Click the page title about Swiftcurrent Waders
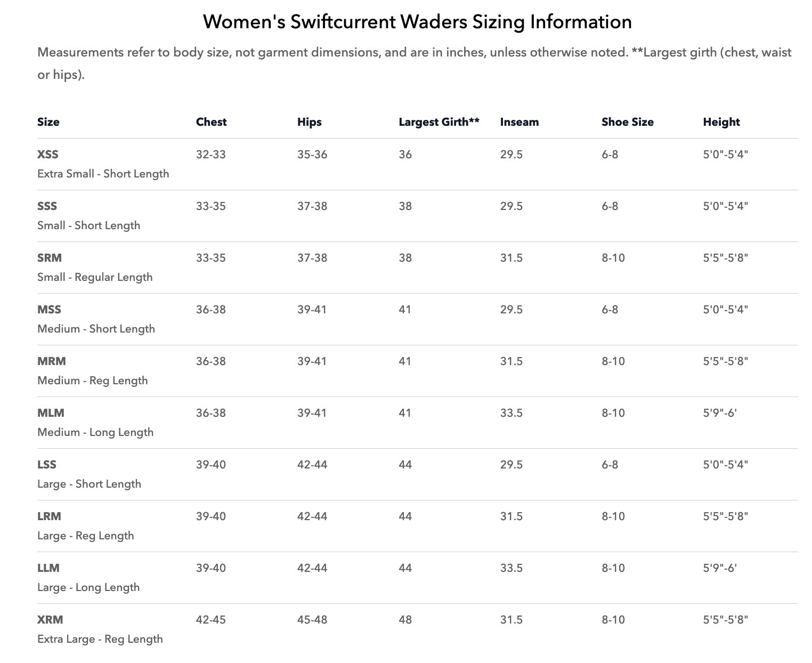The image size is (812, 663). point(417,22)
